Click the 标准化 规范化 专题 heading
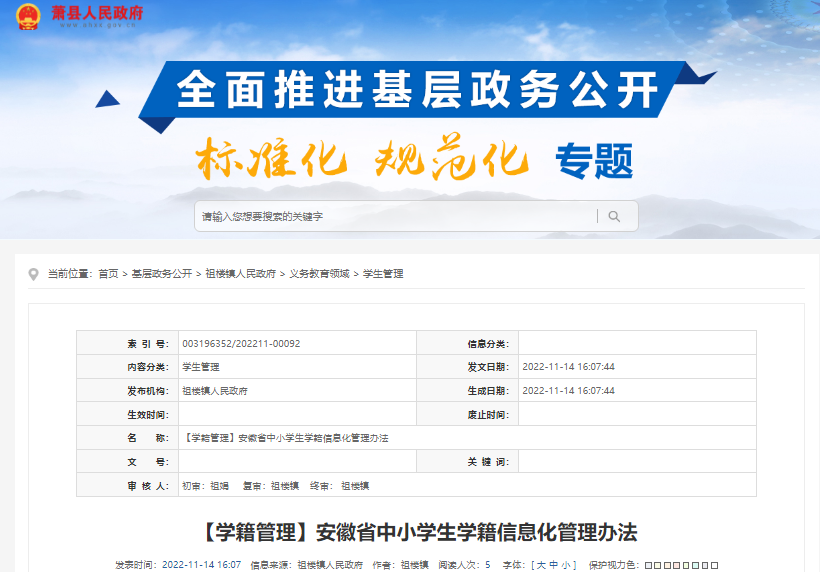Viewport: 820px width, 572px height. point(415,158)
